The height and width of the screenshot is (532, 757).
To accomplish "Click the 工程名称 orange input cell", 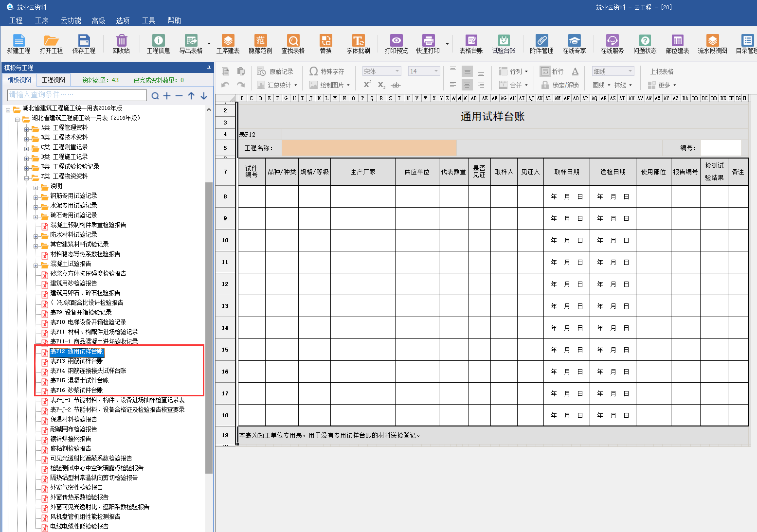I will (x=369, y=148).
